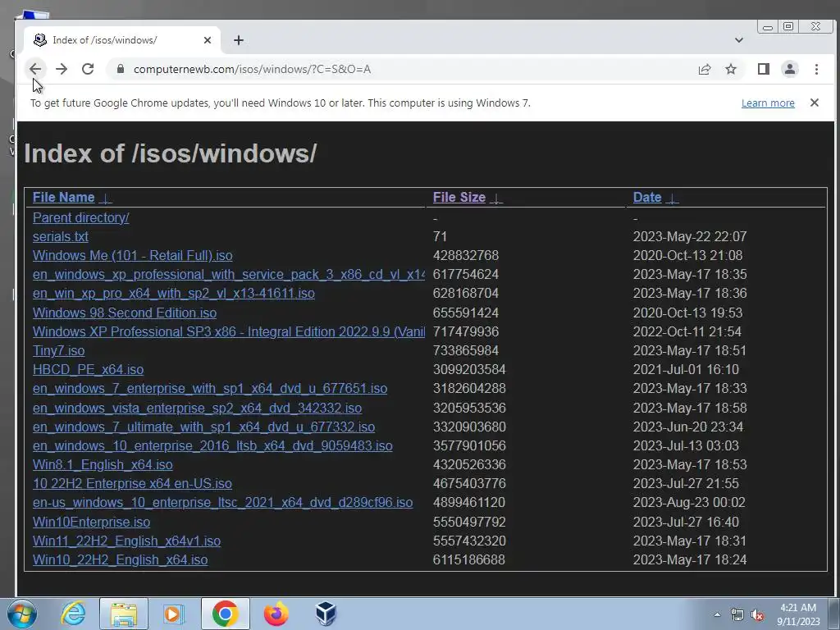Go forward using the forward arrow
840x630 pixels.
(x=62, y=69)
